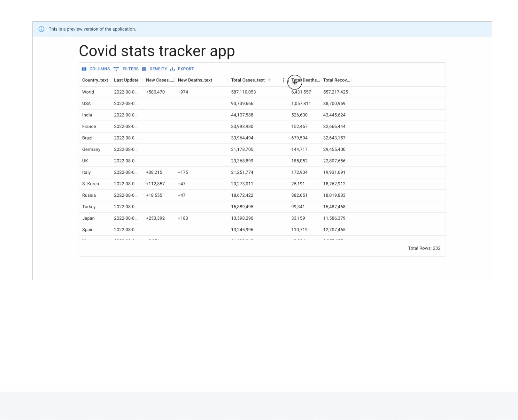Click Italy new deaths +175
The image size is (518, 420).
click(183, 172)
